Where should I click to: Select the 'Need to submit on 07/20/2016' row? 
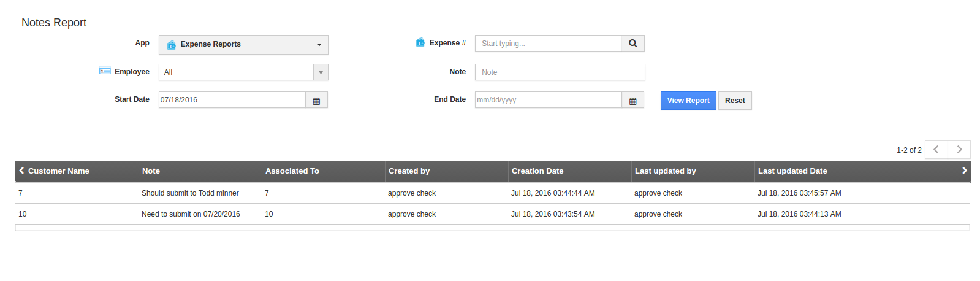coord(191,214)
